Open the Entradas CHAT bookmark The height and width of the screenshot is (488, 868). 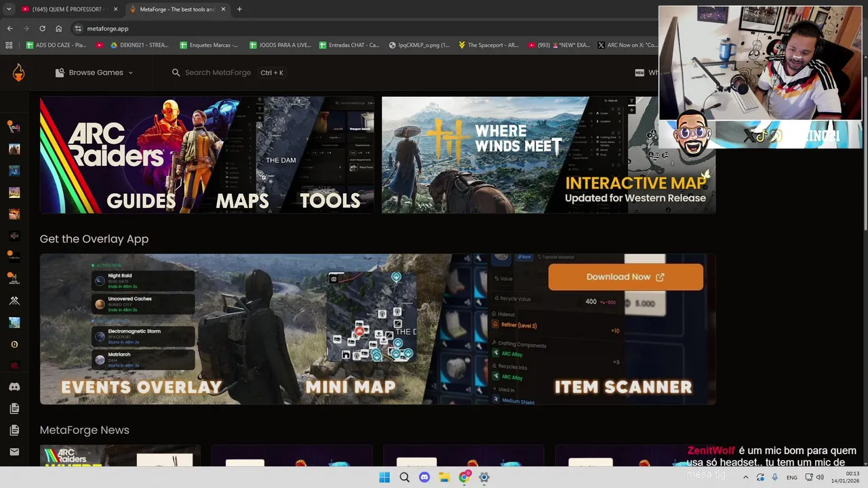(349, 45)
